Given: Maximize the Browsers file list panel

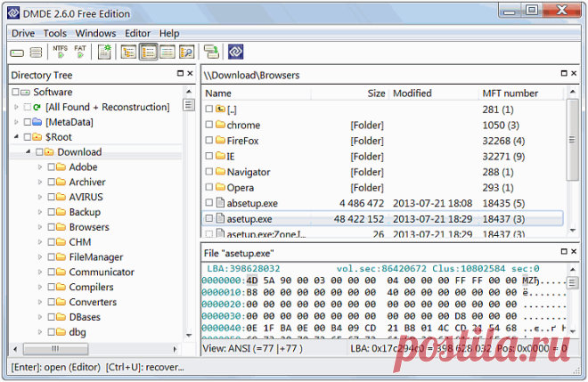Looking at the screenshot, I should click(x=564, y=74).
